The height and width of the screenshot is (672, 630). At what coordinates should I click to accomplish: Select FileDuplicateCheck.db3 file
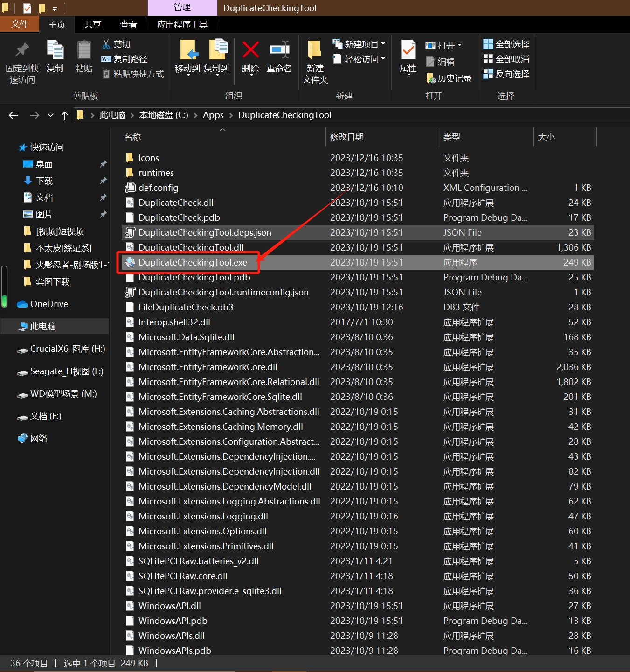pyautogui.click(x=357, y=307)
